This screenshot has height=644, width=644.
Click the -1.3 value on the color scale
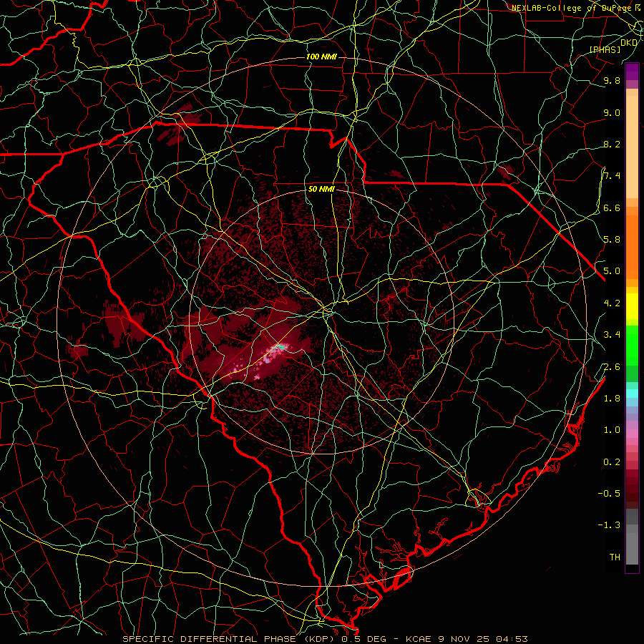[x=609, y=525]
